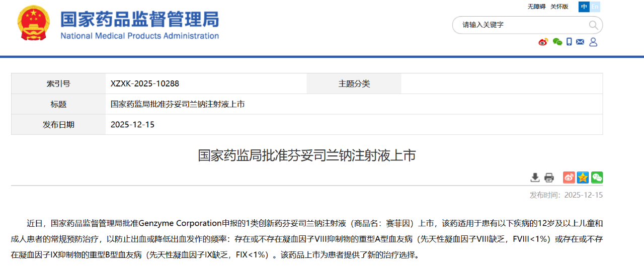Switch language to English (En)
The width and height of the screenshot is (644, 268).
coord(595,7)
